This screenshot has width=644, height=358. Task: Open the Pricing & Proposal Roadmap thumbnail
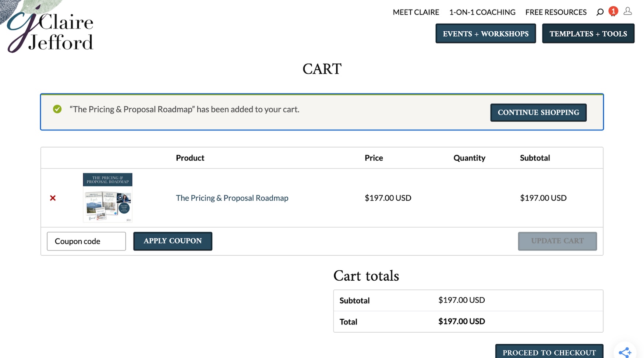click(107, 198)
